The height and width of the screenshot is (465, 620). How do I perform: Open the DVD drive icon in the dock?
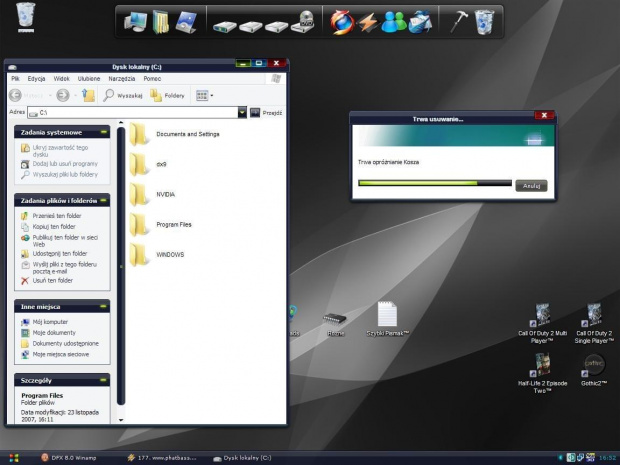[304, 20]
